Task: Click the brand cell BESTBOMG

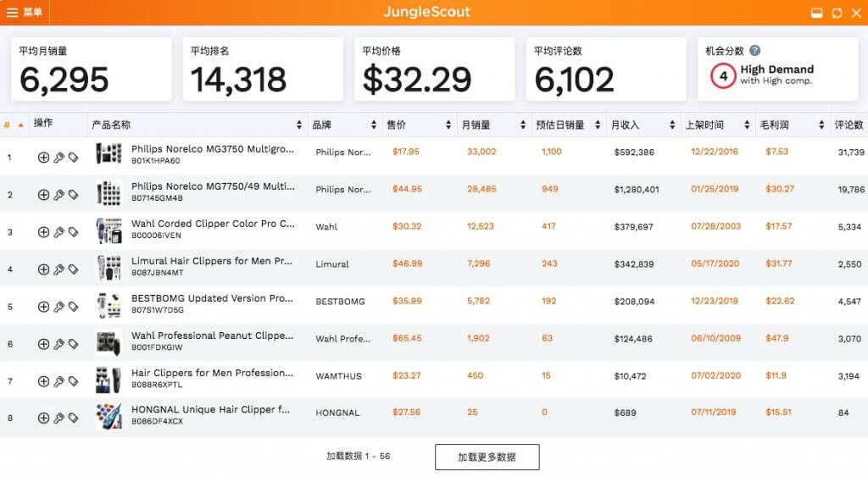Action: pos(340,302)
